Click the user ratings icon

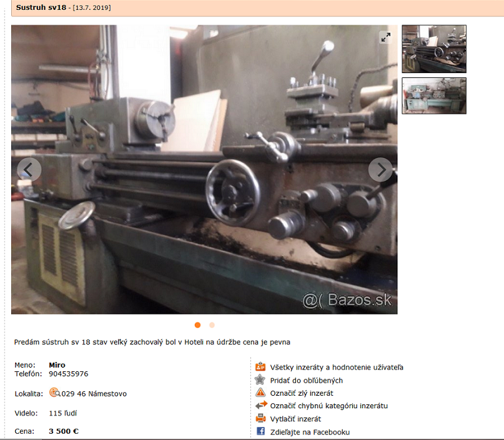coord(260,367)
